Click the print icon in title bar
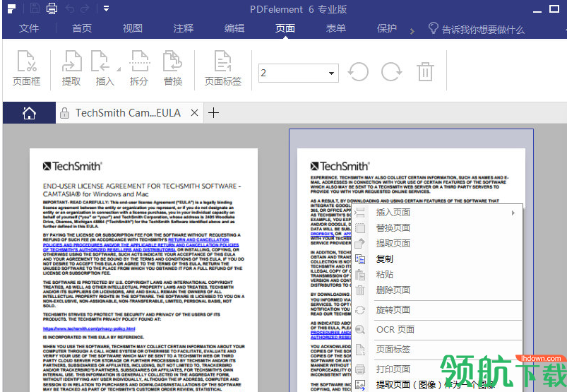 [52, 8]
